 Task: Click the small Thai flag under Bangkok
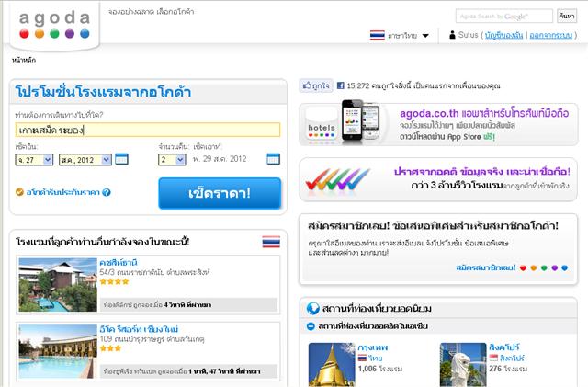(362, 359)
